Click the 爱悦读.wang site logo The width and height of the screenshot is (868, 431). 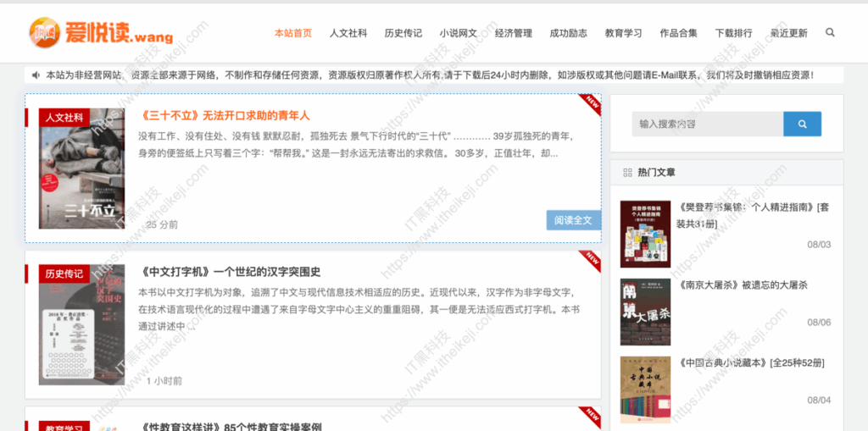click(101, 33)
